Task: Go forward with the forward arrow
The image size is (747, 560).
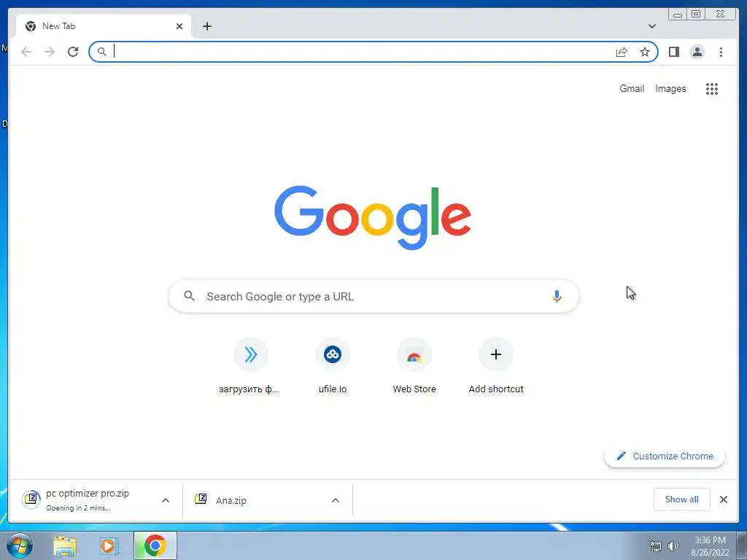Action: (x=50, y=52)
